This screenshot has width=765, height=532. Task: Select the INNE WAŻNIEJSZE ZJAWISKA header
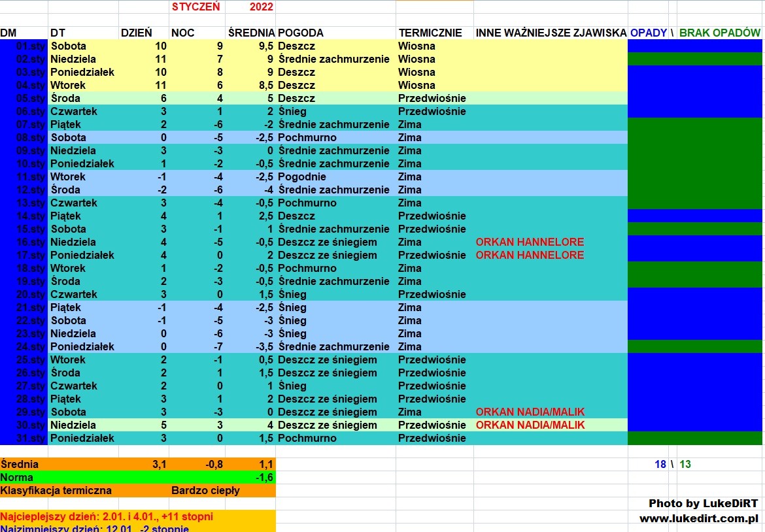point(551,33)
